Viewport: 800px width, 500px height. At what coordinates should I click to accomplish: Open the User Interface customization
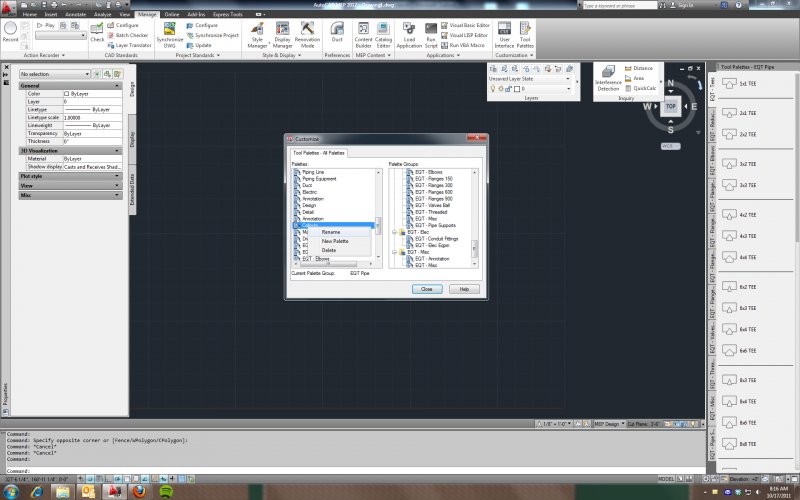click(x=504, y=35)
